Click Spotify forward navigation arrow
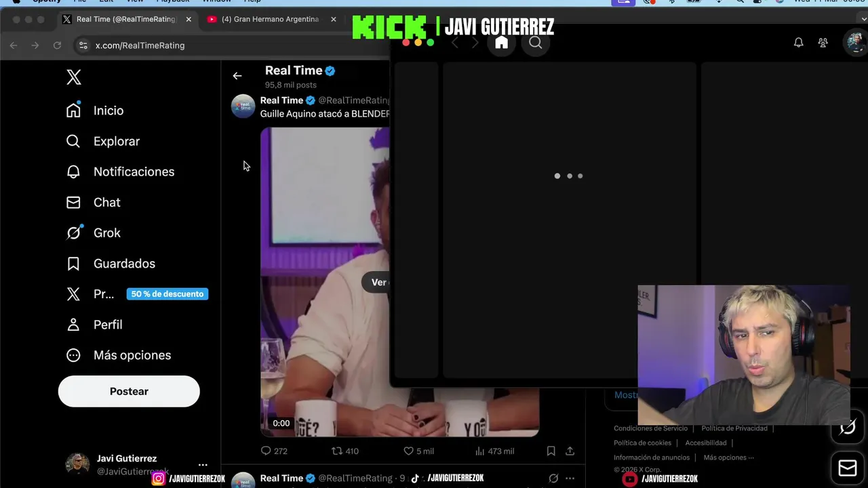This screenshot has width=868, height=488. click(x=475, y=43)
